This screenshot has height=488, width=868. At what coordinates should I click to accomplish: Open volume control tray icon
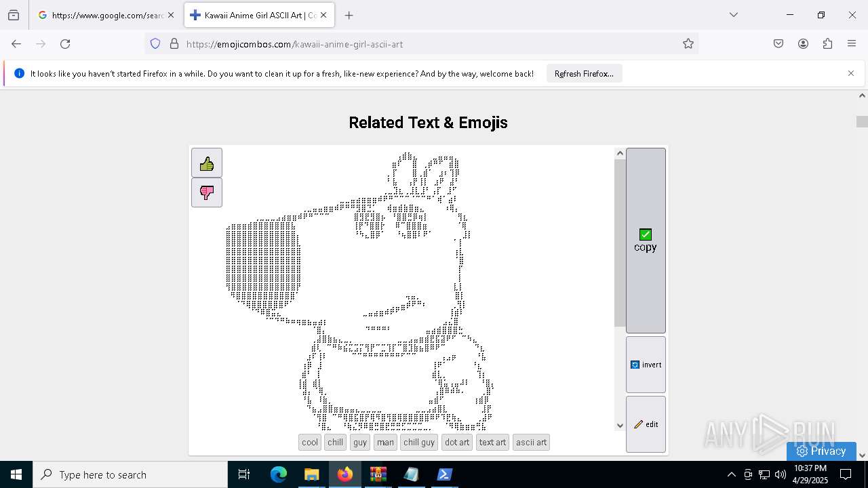coord(781,474)
